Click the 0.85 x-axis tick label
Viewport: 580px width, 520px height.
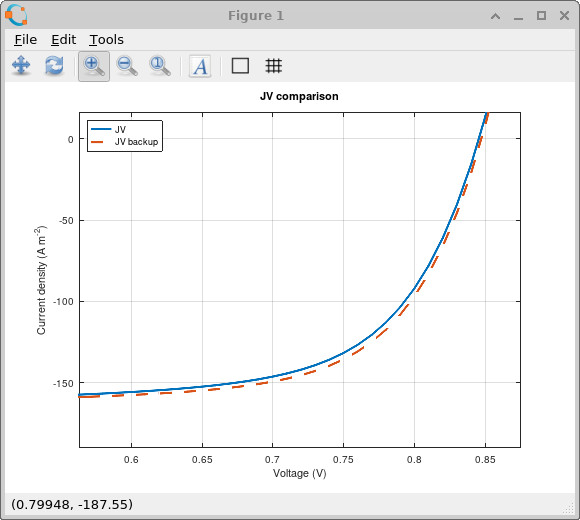click(x=485, y=459)
